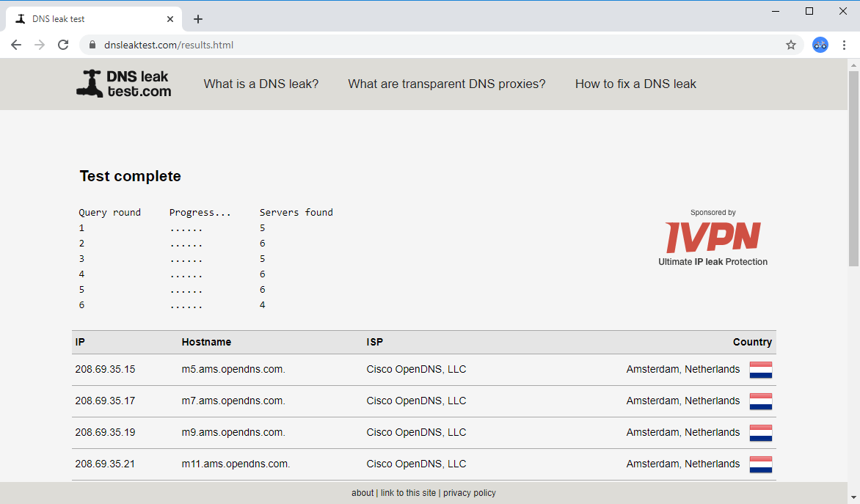Select the DNS leak test tab
860x504 pixels.
(93, 19)
